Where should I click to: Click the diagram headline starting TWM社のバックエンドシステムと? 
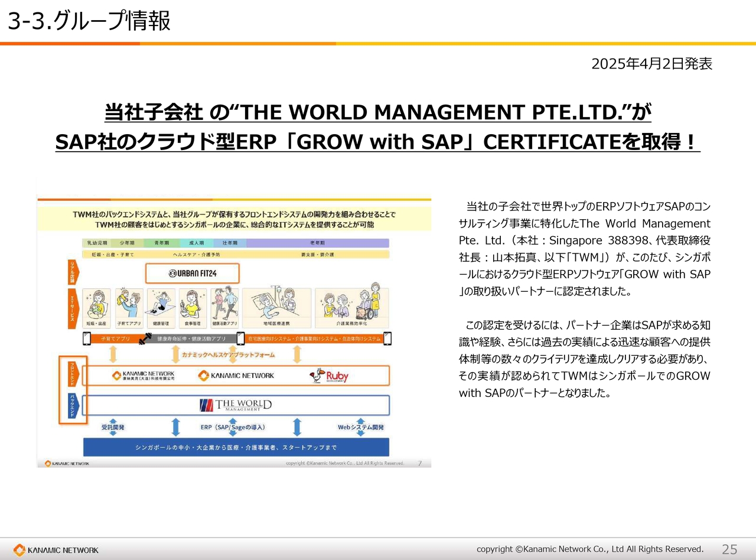(234, 219)
